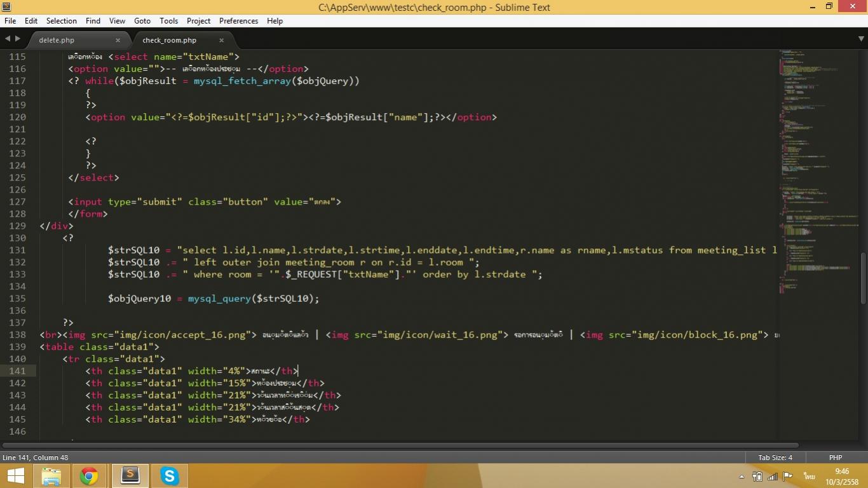Close the delete.php tab

[x=118, y=40]
